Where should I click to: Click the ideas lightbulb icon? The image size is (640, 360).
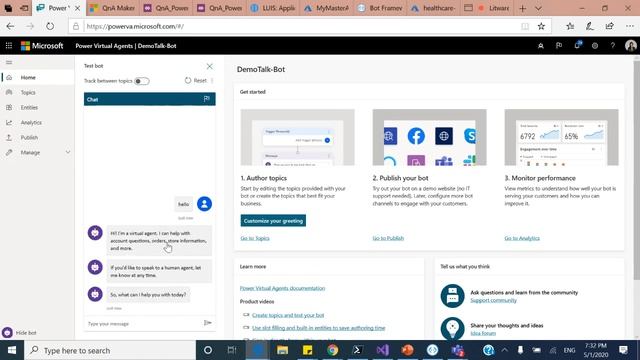[x=452, y=328]
